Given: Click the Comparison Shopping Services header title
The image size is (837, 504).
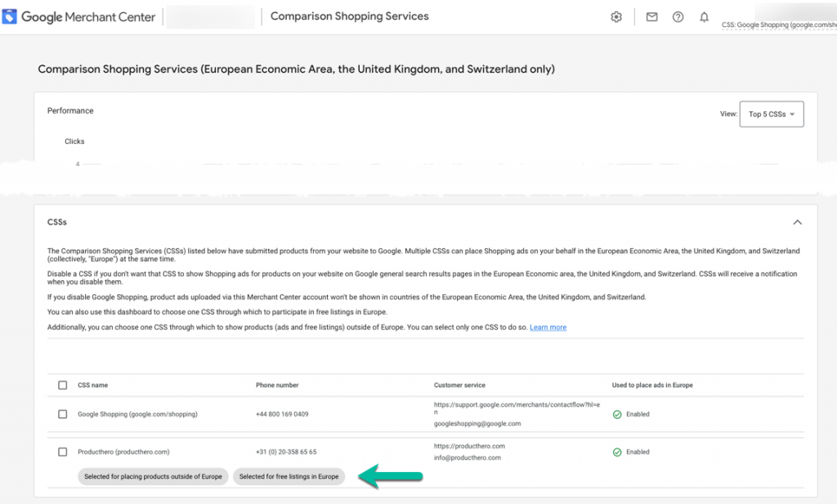Looking at the screenshot, I should pos(350,16).
